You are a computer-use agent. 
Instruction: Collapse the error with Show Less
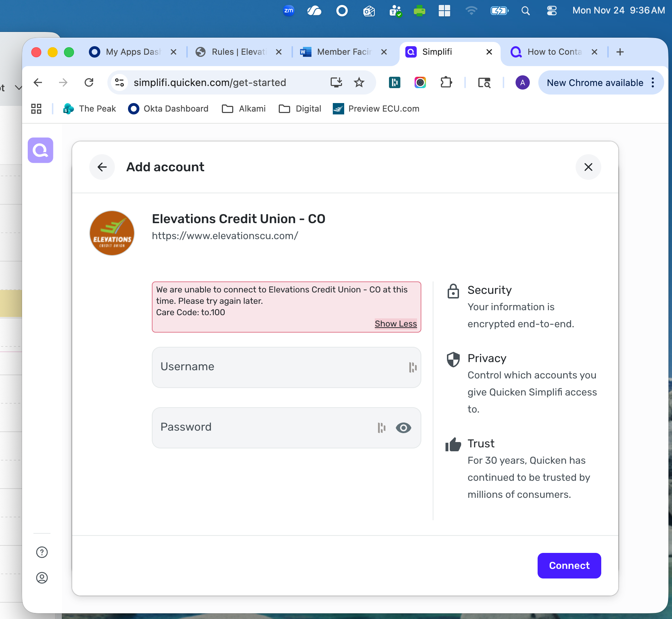396,324
